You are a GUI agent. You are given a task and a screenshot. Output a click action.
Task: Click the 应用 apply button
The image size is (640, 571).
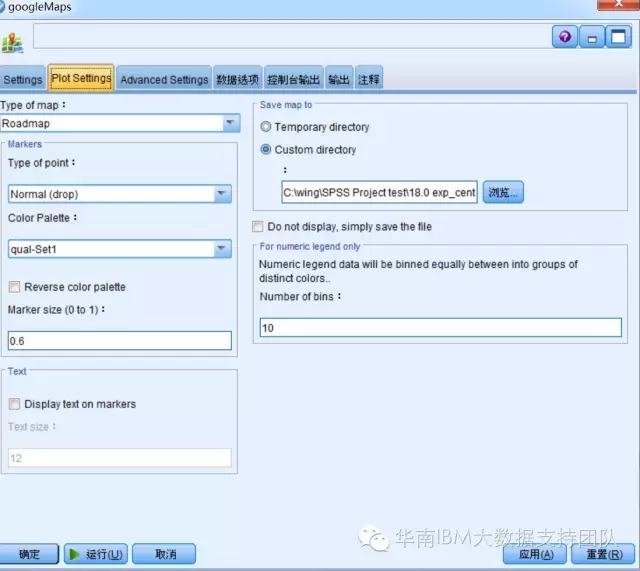point(535,554)
